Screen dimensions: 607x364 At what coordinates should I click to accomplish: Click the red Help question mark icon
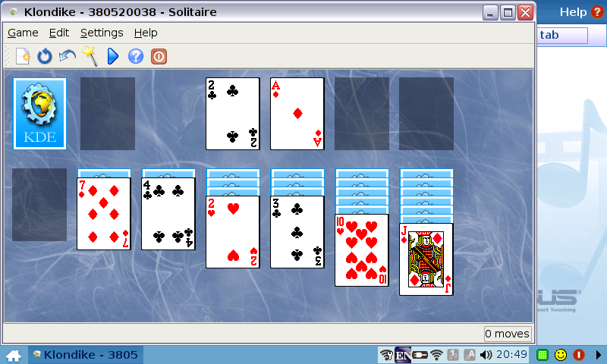click(x=597, y=12)
